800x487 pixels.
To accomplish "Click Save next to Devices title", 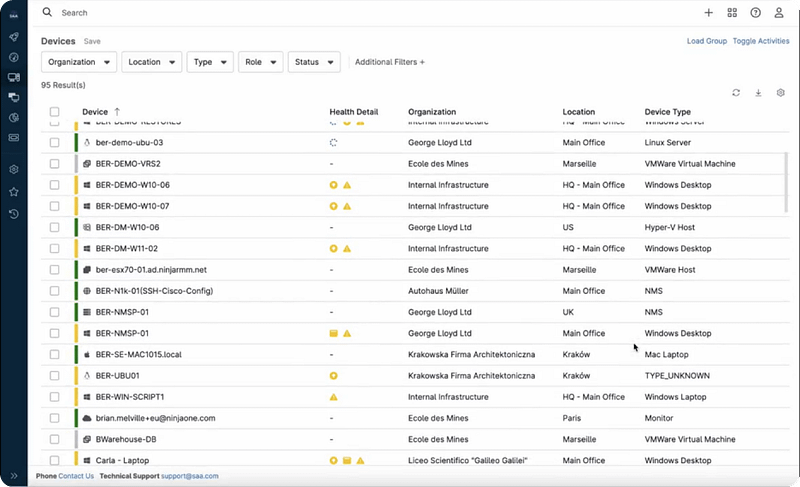I will pos(92,41).
